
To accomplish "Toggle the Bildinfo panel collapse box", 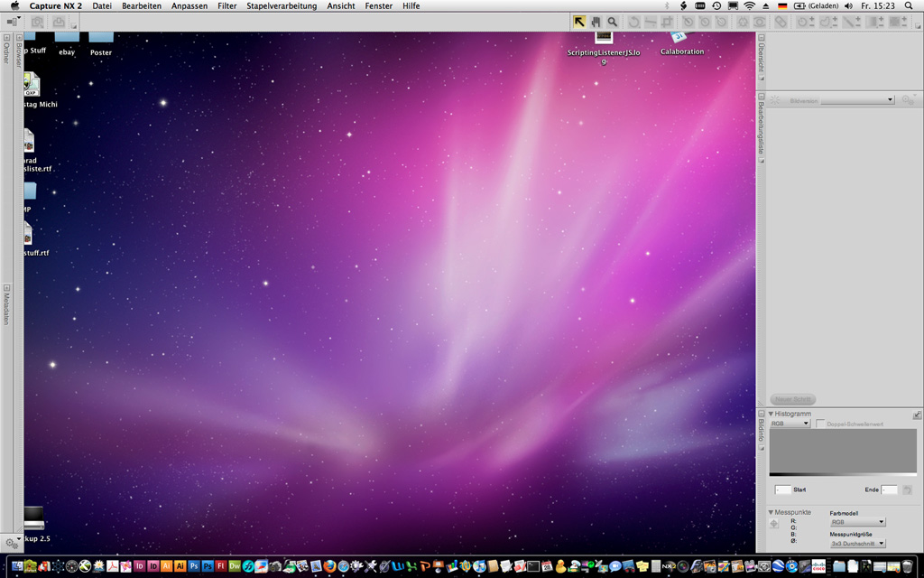I will [761, 414].
